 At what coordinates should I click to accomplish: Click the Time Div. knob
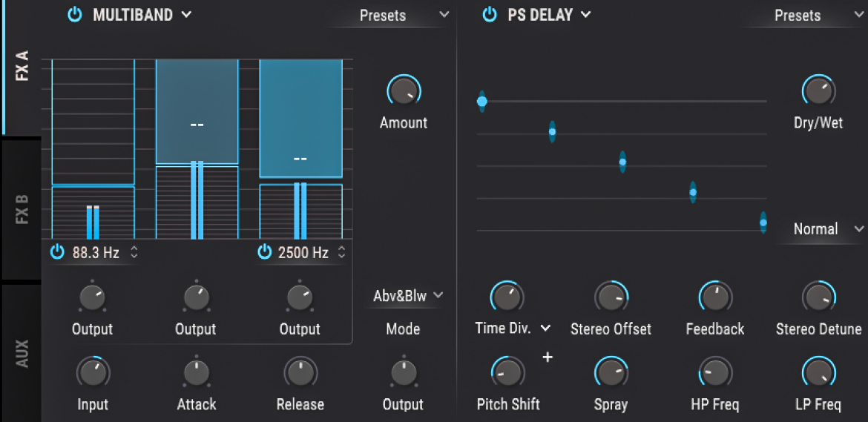tap(507, 297)
